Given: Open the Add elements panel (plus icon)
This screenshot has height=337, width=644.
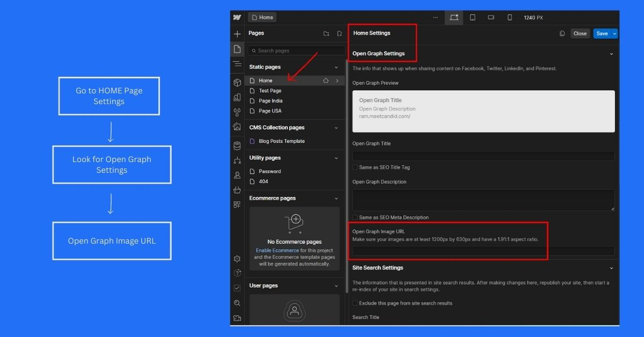Looking at the screenshot, I should click(x=237, y=34).
